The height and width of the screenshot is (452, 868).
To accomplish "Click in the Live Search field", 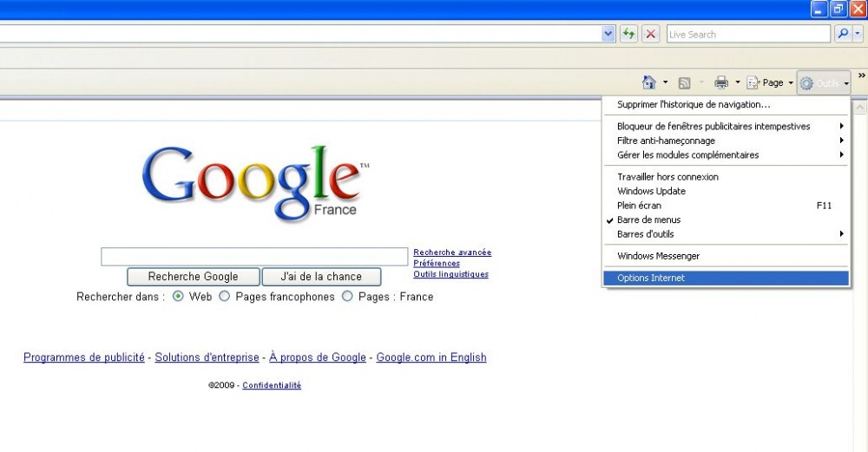I will tap(748, 35).
